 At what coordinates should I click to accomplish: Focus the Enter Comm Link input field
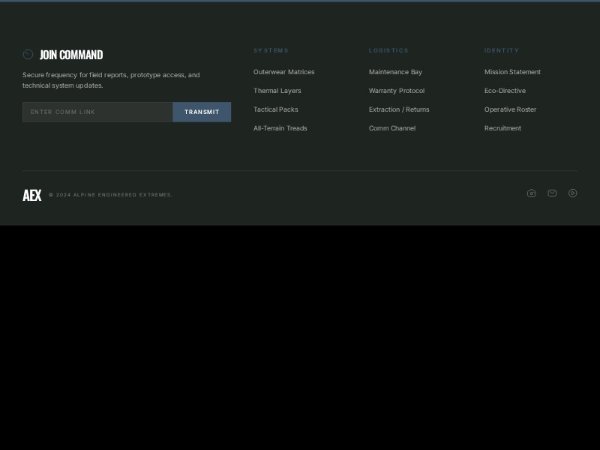98,112
